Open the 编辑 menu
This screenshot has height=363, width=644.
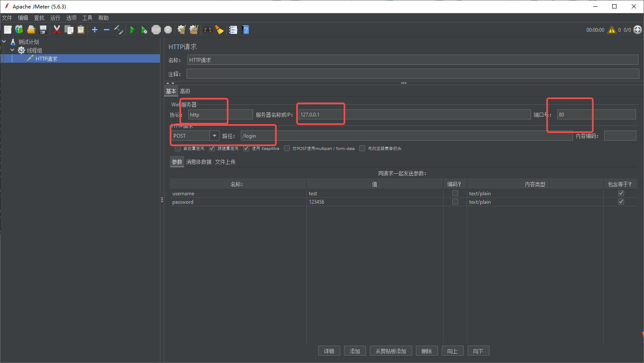(x=23, y=18)
